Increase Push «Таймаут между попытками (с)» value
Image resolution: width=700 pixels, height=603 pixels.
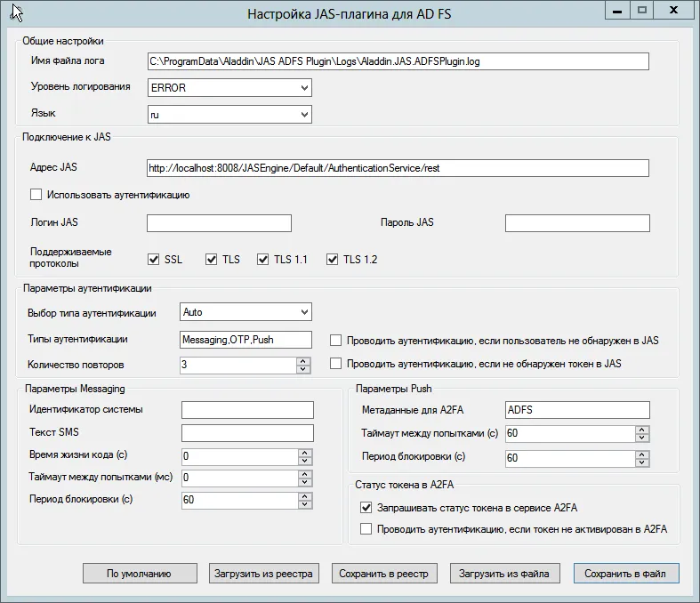point(642,430)
